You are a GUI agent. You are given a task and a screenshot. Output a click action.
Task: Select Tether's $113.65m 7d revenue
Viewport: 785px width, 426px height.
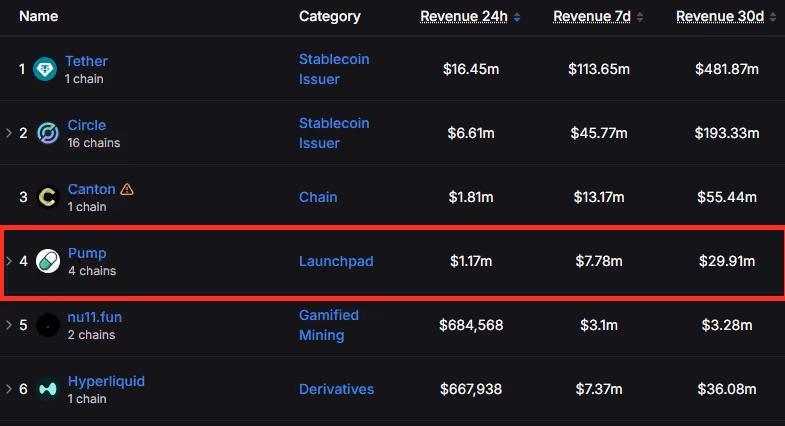point(599,69)
